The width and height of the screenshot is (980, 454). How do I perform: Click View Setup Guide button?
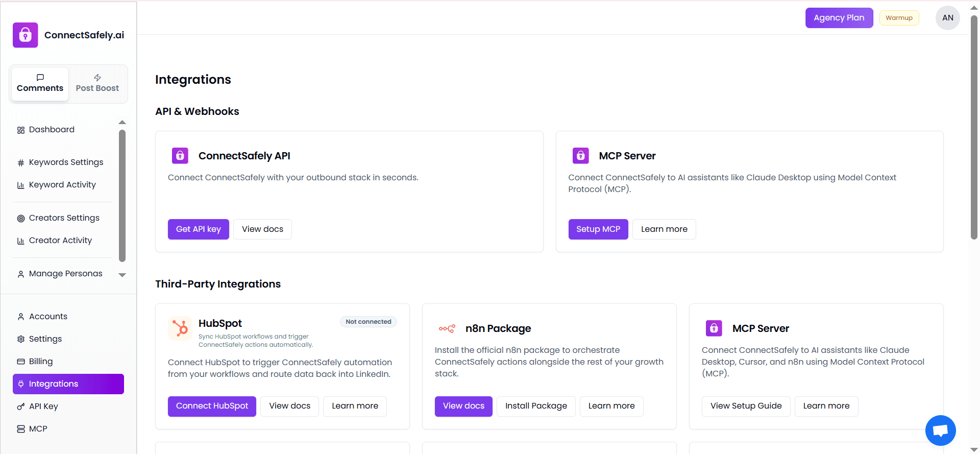[x=746, y=407]
